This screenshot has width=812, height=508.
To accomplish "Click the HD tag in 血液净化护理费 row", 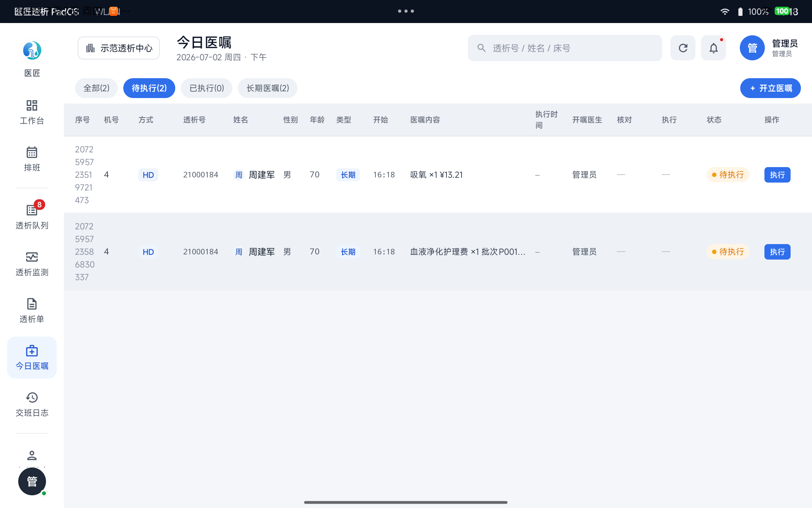I will coord(148,252).
